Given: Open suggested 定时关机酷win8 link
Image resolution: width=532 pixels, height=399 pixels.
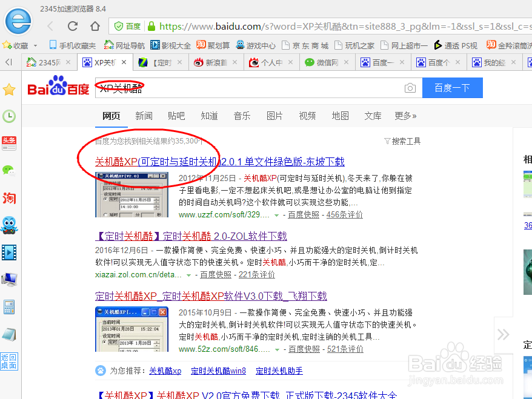Looking at the screenshot, I should coord(218,371).
